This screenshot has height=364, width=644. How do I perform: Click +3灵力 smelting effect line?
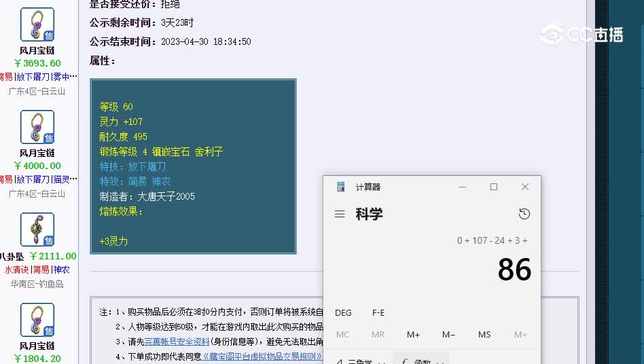[x=113, y=241]
